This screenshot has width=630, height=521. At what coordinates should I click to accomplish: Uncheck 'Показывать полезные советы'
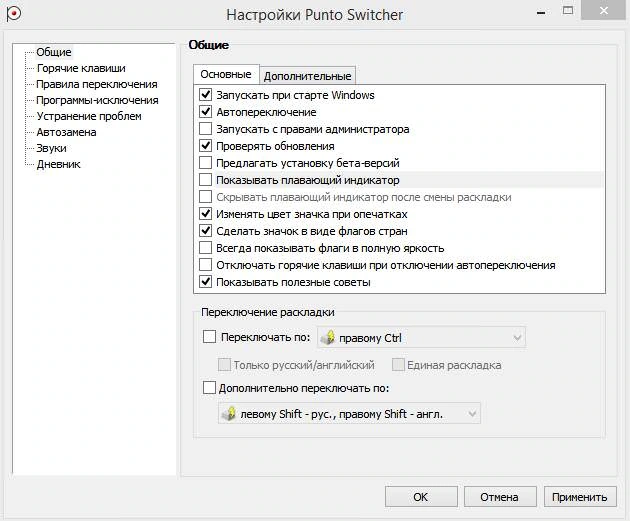[206, 282]
